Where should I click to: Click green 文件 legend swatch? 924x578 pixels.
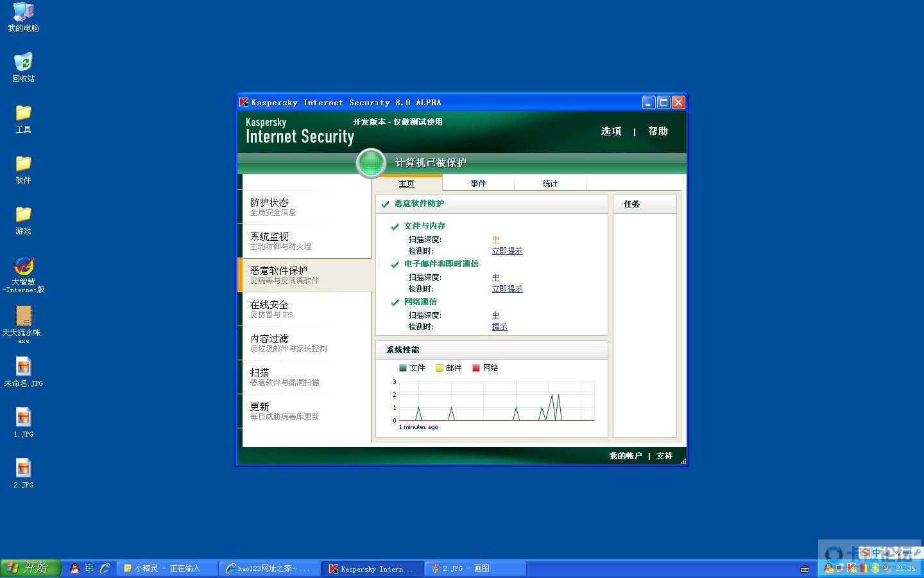tap(403, 368)
